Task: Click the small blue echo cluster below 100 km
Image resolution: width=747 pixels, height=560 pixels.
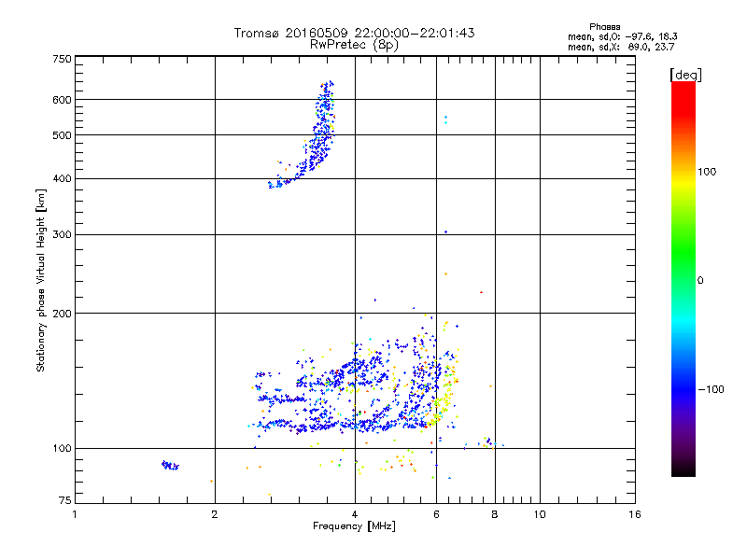Action: (171, 465)
